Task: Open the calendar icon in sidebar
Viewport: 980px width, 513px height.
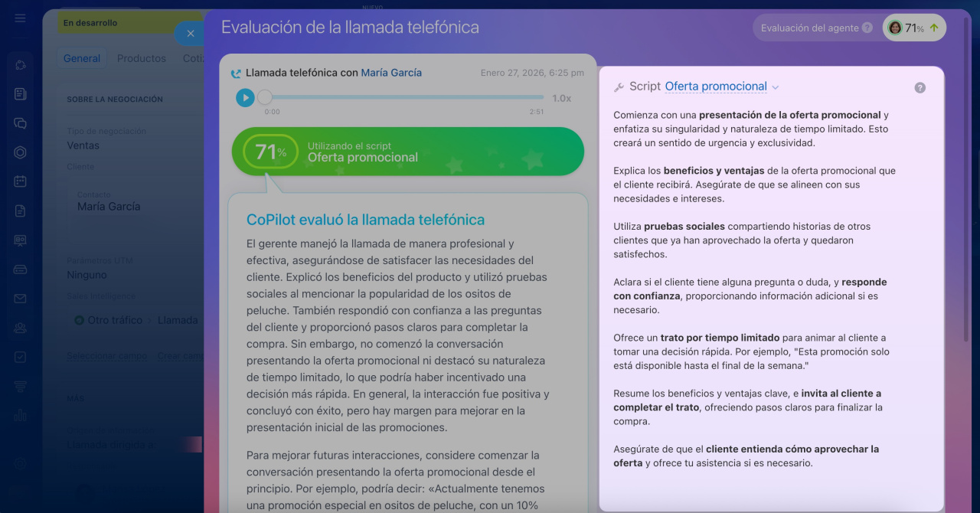Action: click(x=20, y=181)
